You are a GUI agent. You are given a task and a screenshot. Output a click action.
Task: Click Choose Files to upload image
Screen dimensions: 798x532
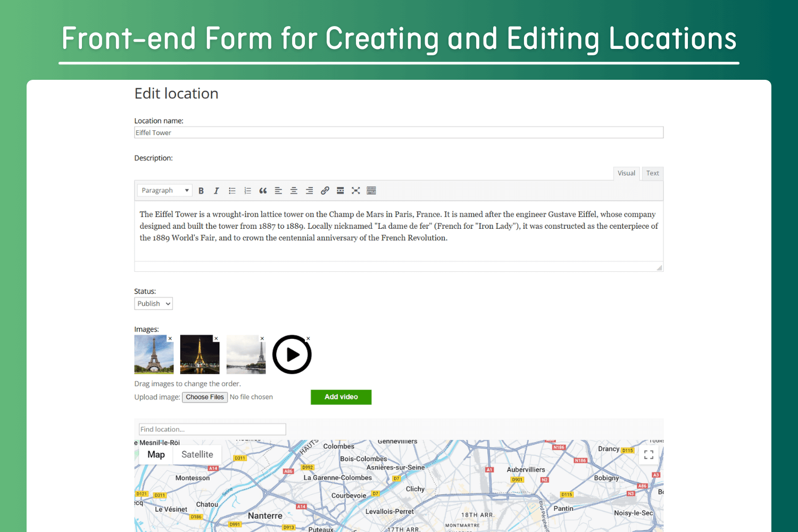(x=205, y=397)
